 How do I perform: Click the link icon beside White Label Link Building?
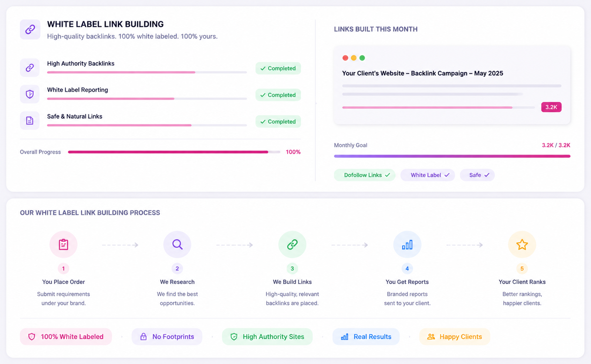(x=30, y=29)
